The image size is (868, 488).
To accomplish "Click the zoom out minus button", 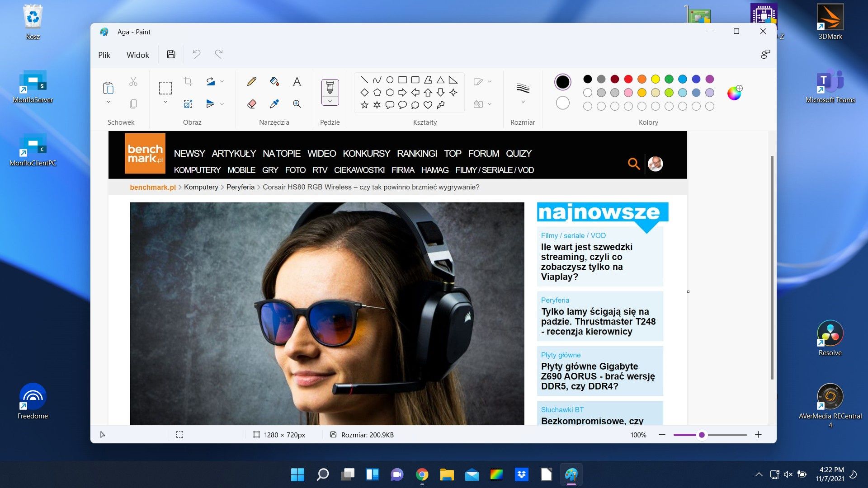I will [662, 435].
